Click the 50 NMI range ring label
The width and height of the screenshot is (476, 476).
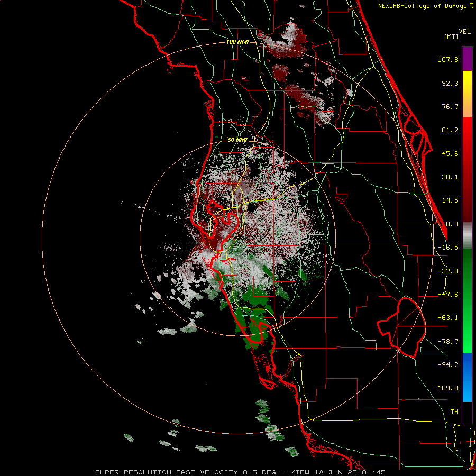click(237, 140)
